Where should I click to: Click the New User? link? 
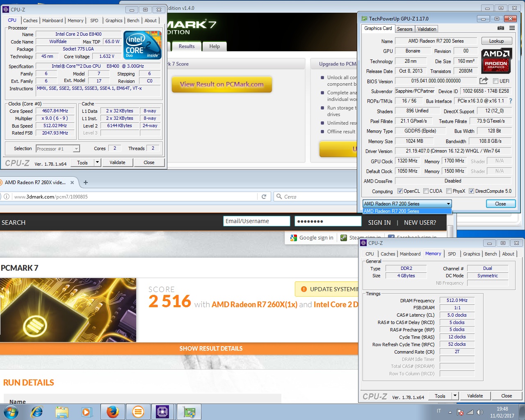[x=420, y=223]
